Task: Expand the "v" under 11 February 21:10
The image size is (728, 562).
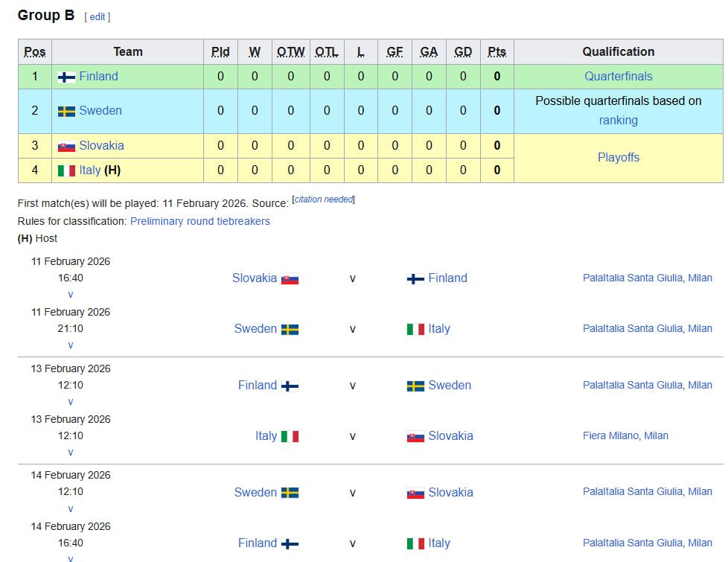Action: (x=71, y=345)
